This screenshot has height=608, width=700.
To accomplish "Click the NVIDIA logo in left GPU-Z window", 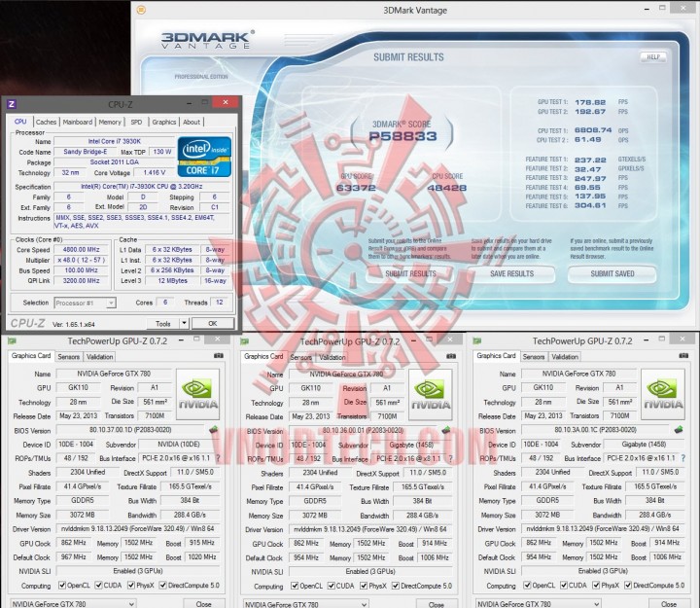I will (197, 394).
